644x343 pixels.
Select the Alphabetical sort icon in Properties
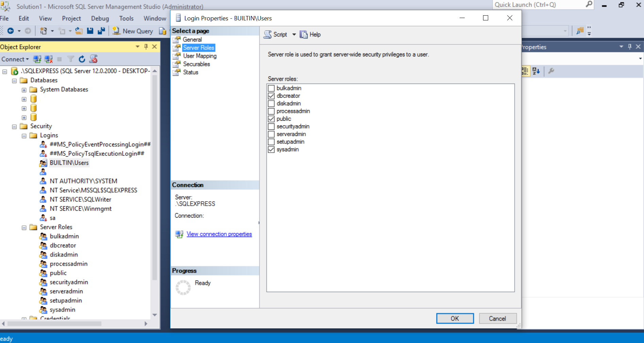(537, 71)
